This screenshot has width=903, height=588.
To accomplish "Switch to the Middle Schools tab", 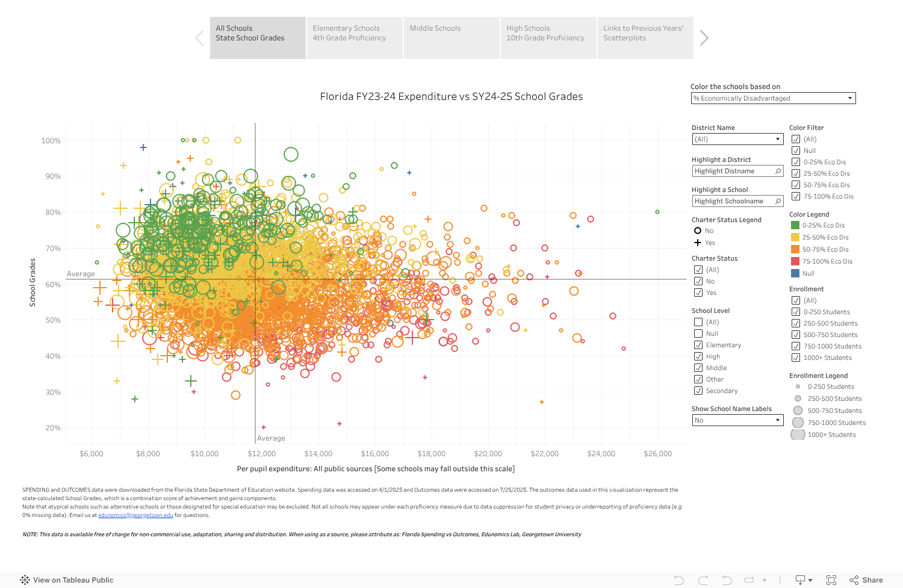I will [451, 38].
